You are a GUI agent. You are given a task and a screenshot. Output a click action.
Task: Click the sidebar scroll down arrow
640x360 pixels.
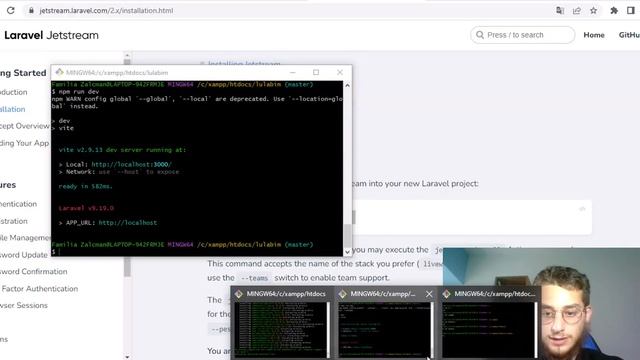[127, 357]
